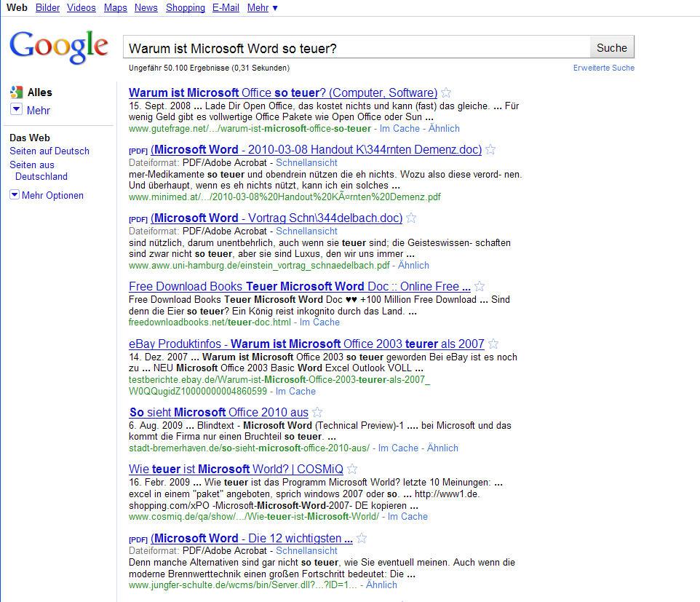Screen dimensions: 700x602
Task: Star the gutefrage.net Office result
Action: pyautogui.click(x=447, y=93)
